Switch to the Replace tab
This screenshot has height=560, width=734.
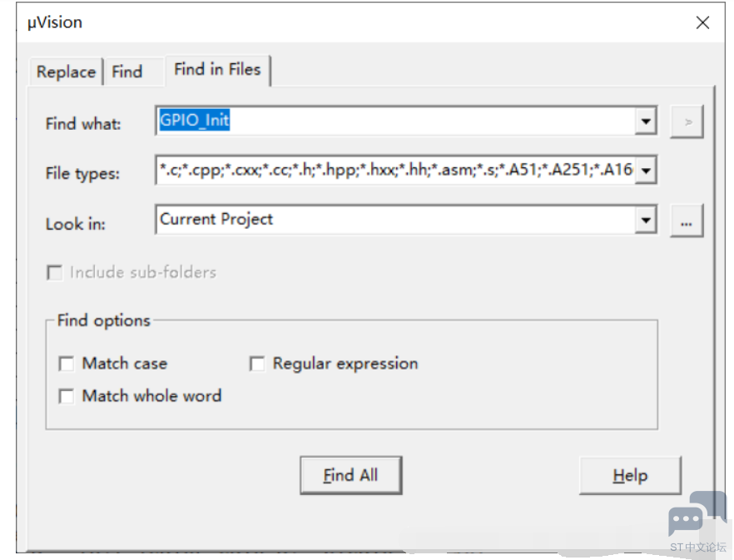(66, 72)
